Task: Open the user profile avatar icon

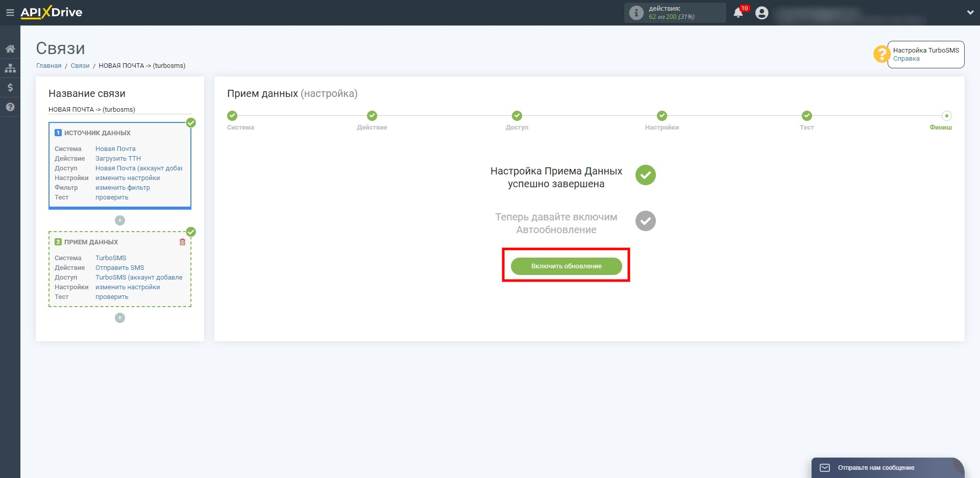Action: click(x=762, y=13)
